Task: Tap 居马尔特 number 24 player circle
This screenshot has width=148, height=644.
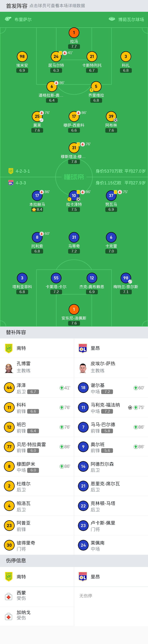Action: (56, 57)
